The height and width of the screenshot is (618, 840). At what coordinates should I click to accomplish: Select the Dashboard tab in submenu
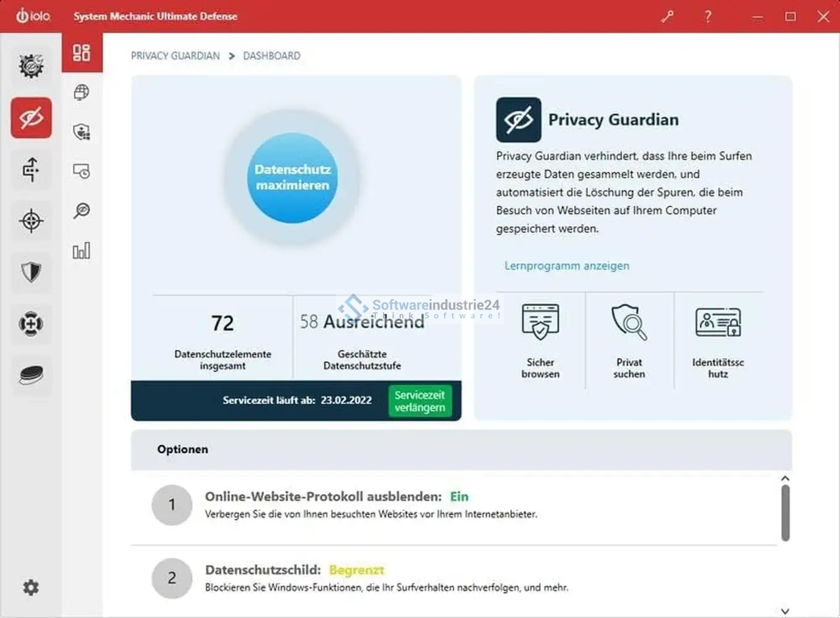(82, 53)
